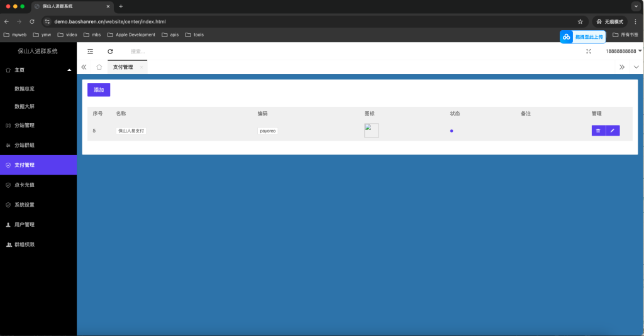Delete the 保山人易支付 row with the trash icon
This screenshot has height=336, width=644.
[599, 131]
